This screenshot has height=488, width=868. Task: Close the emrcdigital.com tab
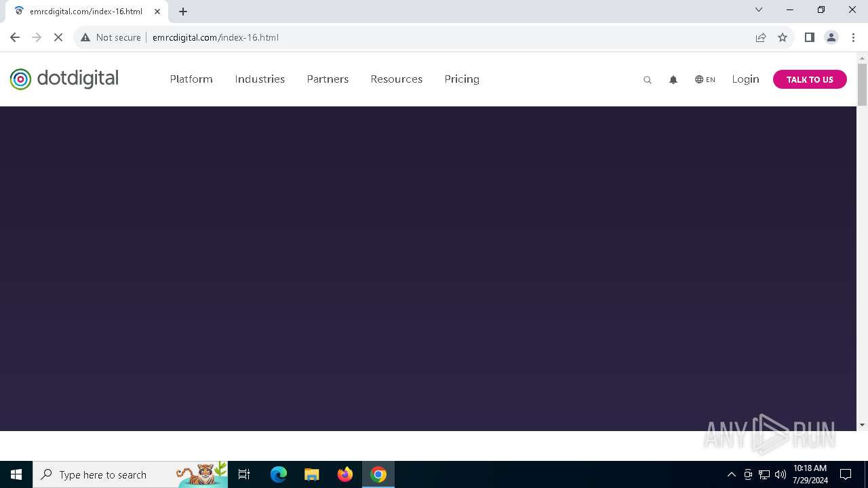click(x=157, y=12)
